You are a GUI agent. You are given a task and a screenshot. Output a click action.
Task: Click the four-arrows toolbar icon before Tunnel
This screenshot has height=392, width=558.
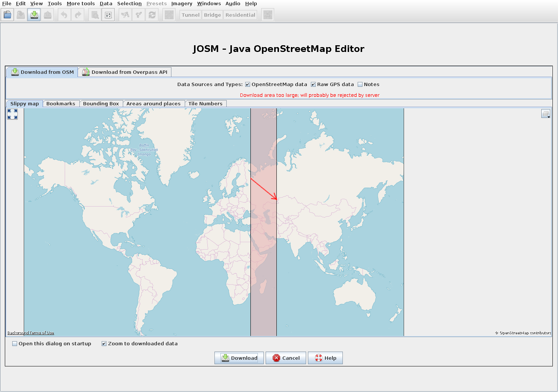[x=169, y=15]
